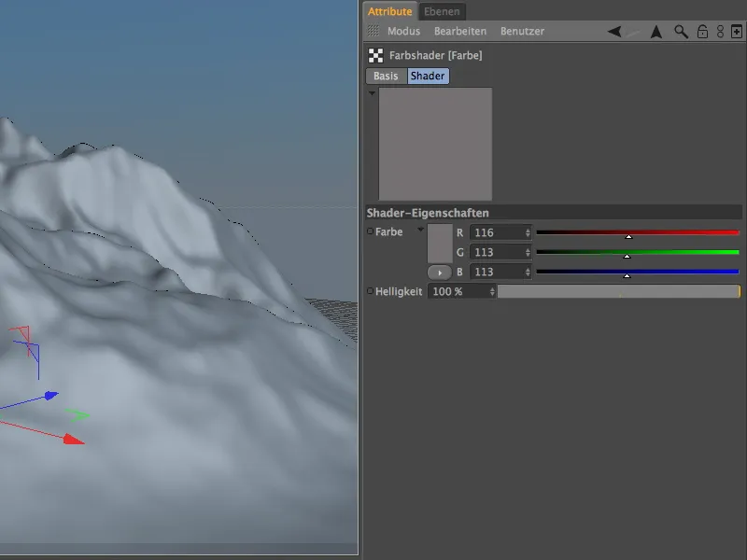Click the Farbshader [Farbe] title text
The image size is (747, 560).
point(435,56)
